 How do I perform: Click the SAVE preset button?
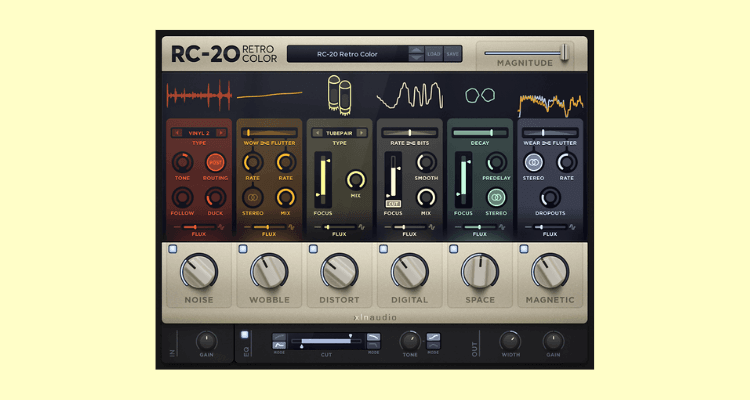point(452,54)
